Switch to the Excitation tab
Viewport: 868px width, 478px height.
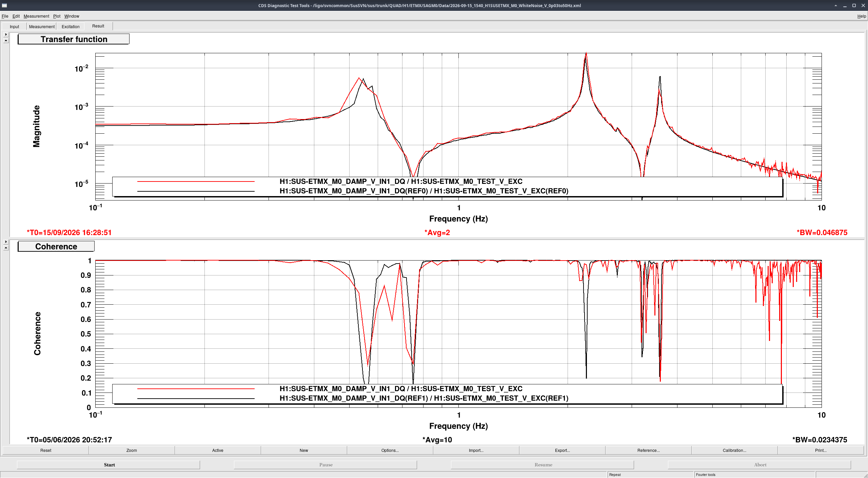71,26
